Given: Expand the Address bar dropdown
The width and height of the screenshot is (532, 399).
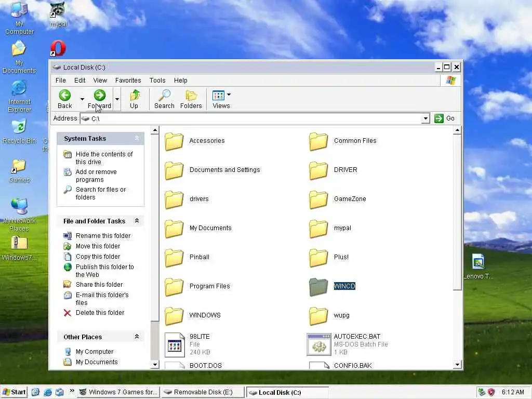Looking at the screenshot, I should point(425,118).
